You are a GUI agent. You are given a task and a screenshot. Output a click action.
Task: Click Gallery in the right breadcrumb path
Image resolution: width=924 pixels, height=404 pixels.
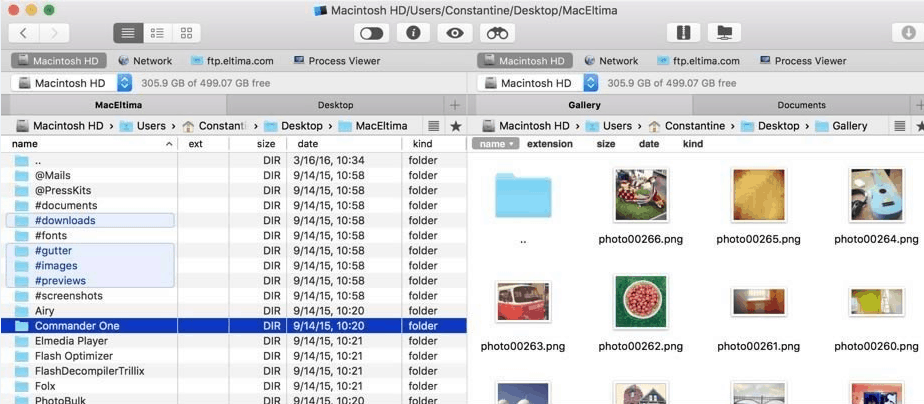[841, 126]
